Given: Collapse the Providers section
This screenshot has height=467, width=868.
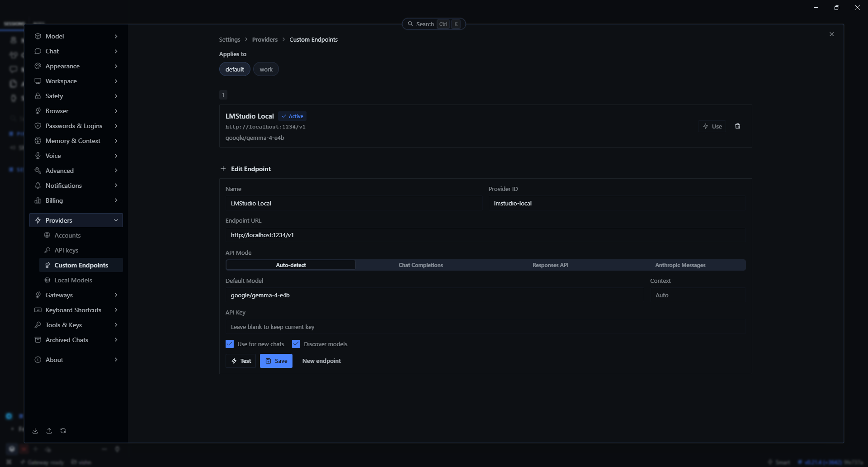Looking at the screenshot, I should pyautogui.click(x=76, y=220).
